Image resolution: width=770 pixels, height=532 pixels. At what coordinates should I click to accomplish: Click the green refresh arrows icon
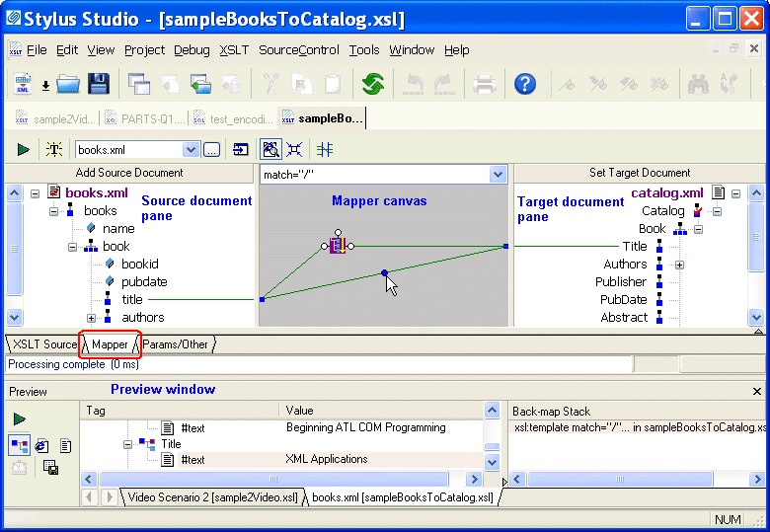[x=373, y=84]
